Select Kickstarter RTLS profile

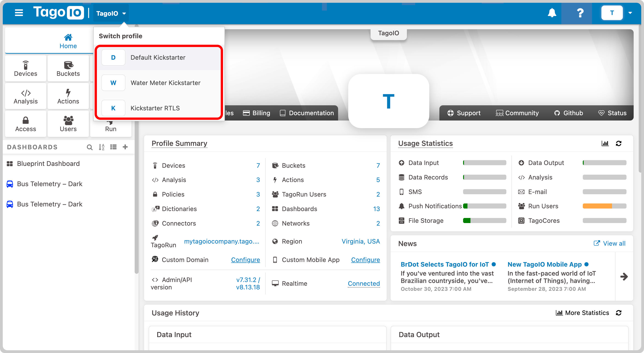click(159, 108)
